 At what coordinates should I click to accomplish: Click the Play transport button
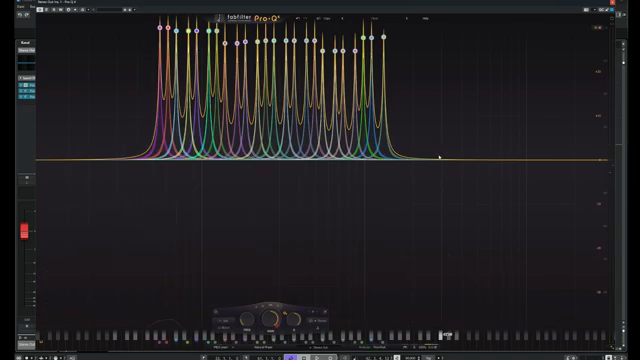click(317, 358)
